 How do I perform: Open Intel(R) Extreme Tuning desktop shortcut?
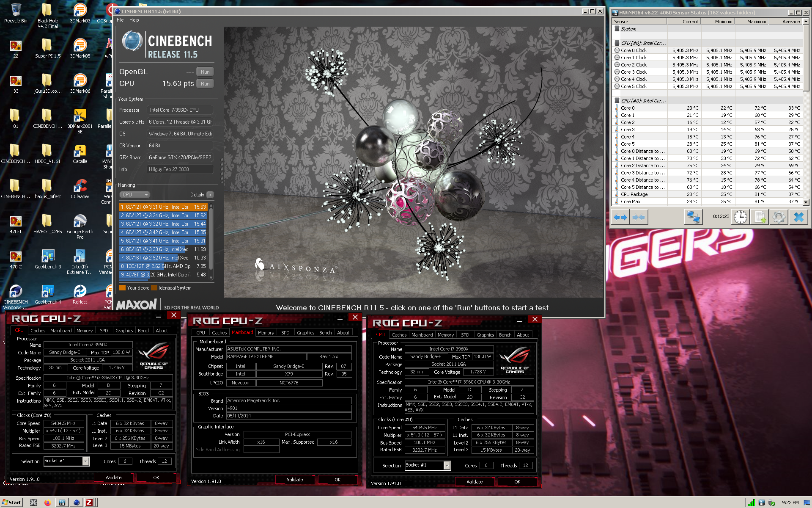(80, 262)
